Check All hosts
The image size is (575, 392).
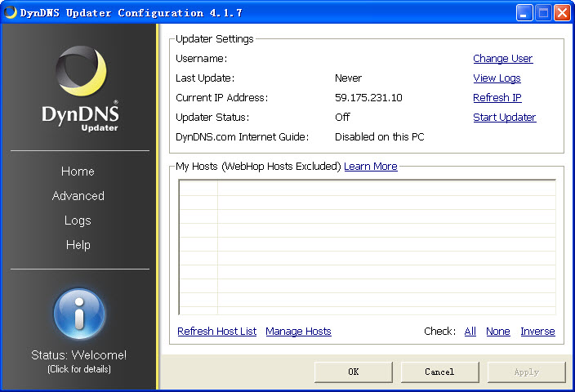point(470,332)
